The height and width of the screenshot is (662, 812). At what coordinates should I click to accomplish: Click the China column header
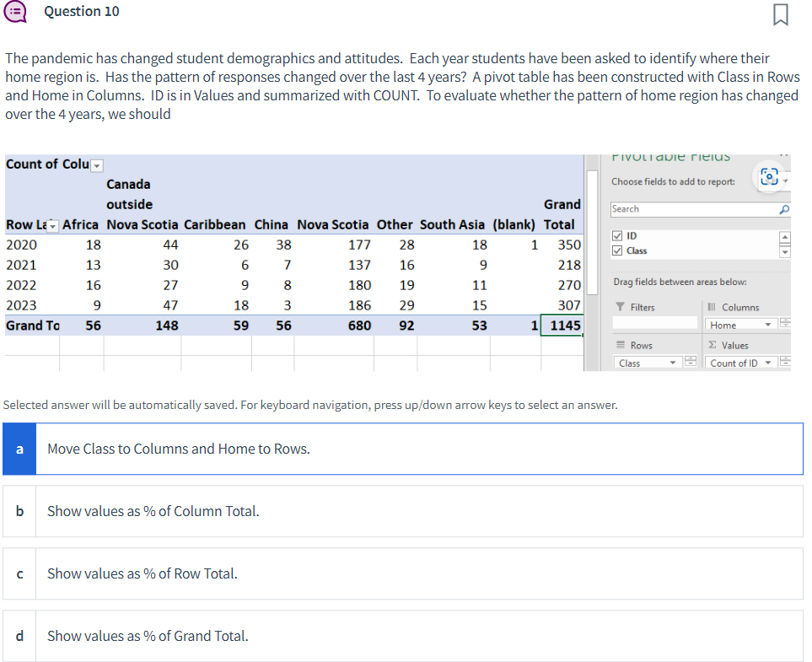point(271,225)
